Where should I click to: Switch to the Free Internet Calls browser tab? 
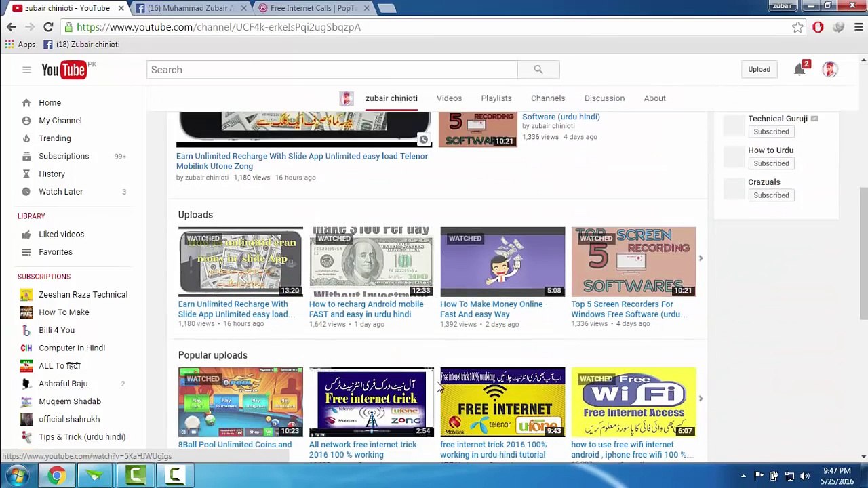pos(313,8)
